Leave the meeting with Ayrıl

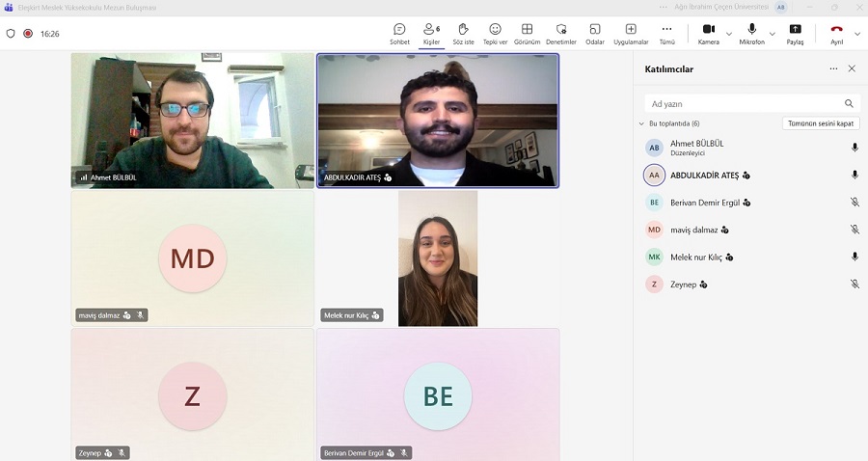836,34
